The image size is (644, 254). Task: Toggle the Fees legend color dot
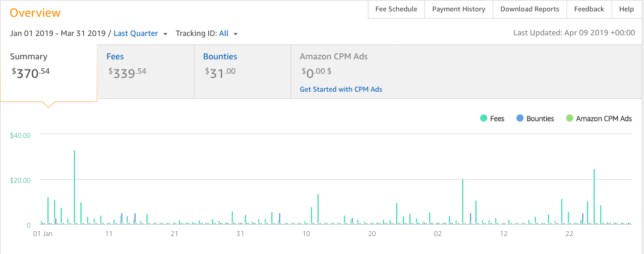pyautogui.click(x=483, y=119)
